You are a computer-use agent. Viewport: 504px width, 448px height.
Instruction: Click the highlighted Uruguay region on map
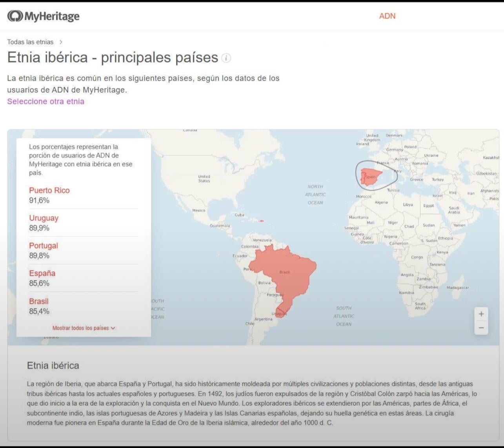click(280, 313)
